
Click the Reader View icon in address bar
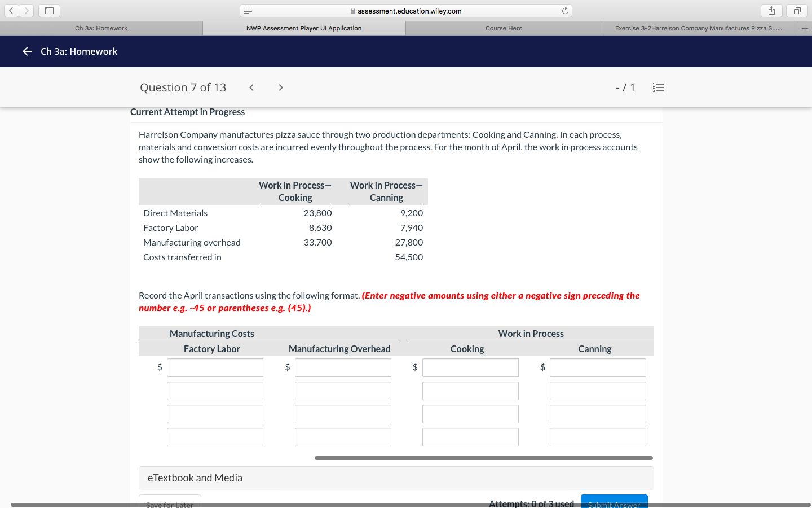click(x=247, y=10)
